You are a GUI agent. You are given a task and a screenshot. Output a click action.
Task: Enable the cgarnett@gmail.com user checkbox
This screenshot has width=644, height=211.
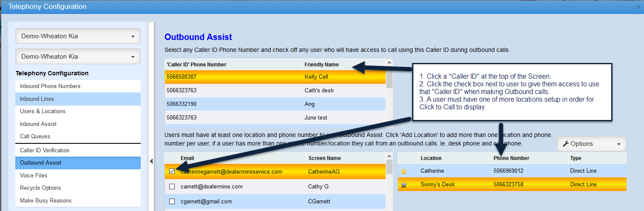172,202
